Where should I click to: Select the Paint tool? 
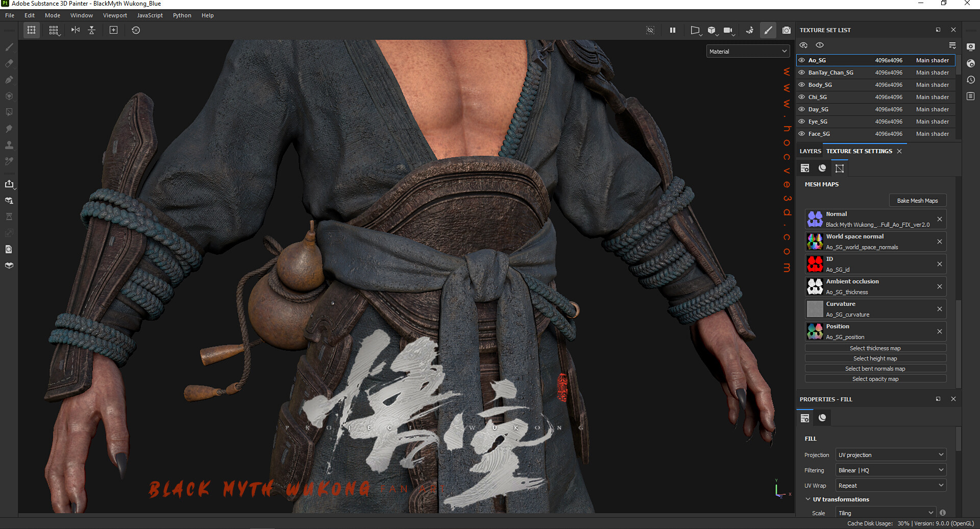coord(9,47)
